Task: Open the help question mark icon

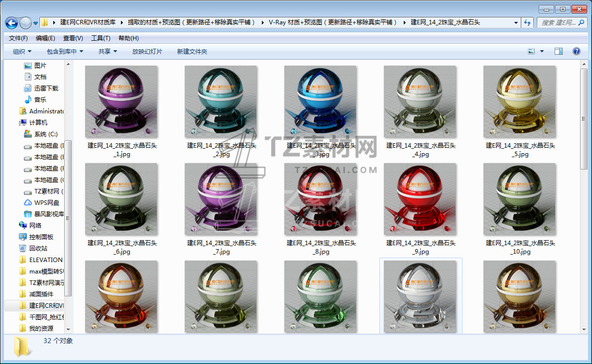Action: pyautogui.click(x=576, y=51)
